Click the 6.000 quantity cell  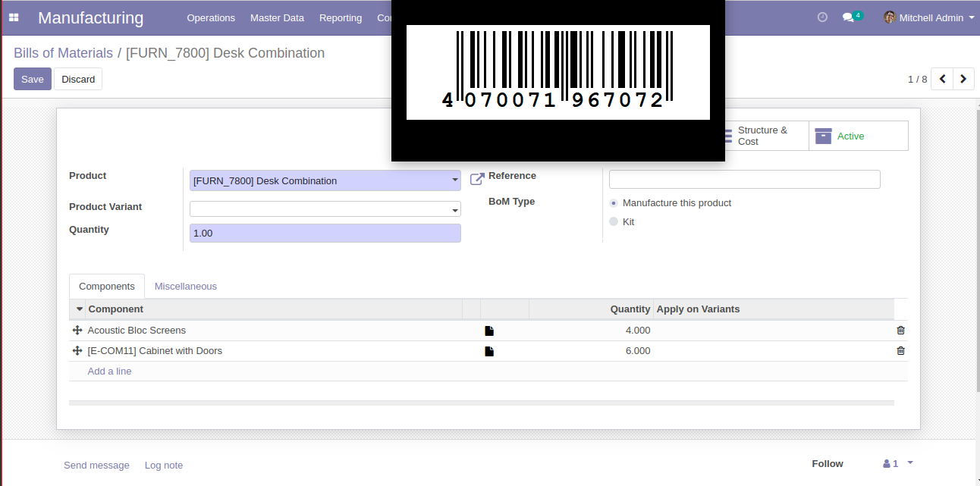(592, 351)
